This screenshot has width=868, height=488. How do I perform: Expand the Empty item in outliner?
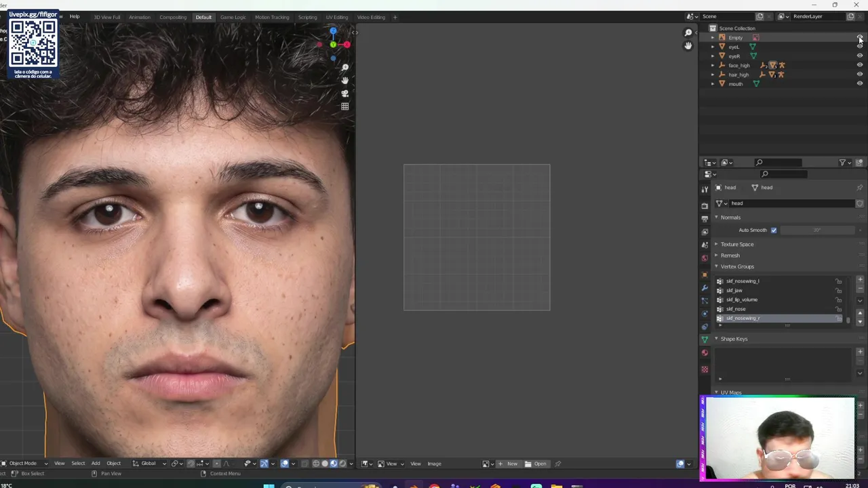tap(713, 38)
